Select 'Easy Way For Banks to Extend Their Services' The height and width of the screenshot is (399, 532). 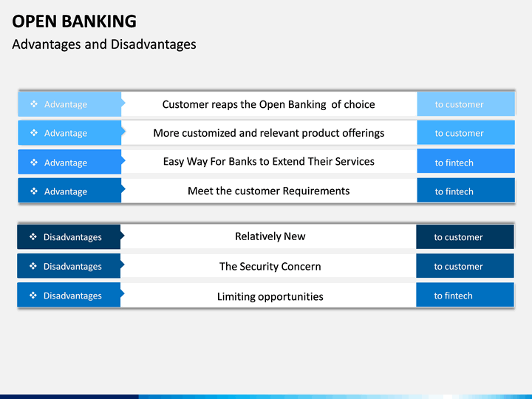click(x=269, y=162)
